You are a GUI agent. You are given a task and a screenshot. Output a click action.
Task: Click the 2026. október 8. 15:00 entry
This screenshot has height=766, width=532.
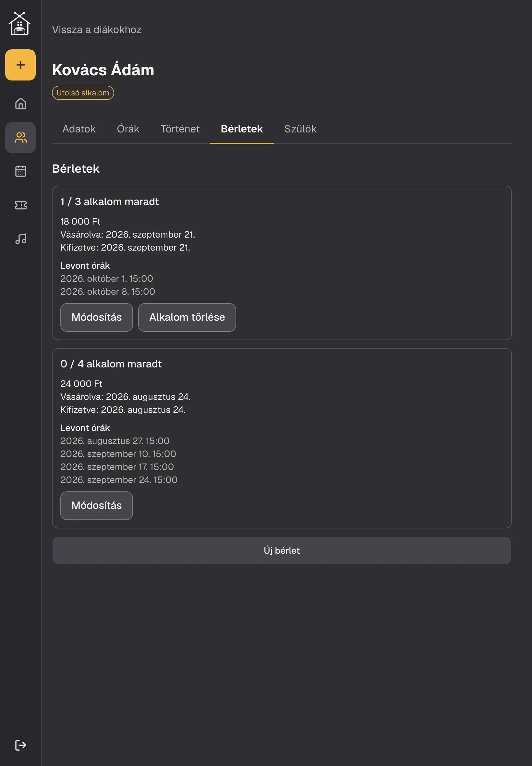108,291
